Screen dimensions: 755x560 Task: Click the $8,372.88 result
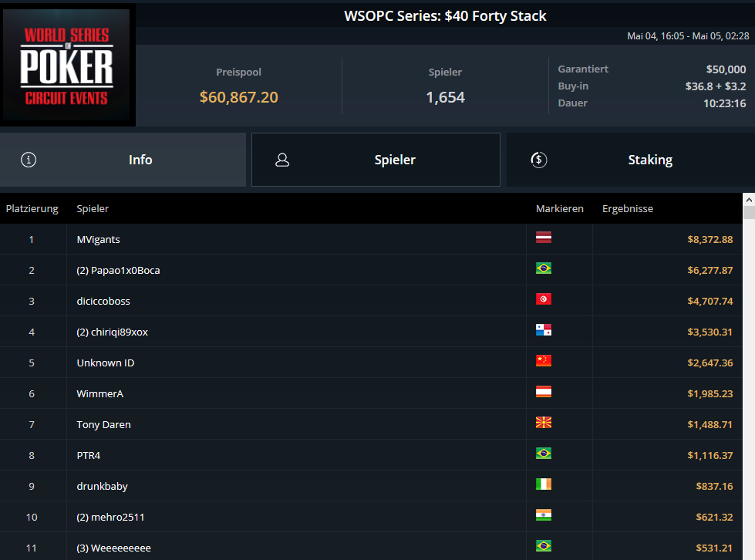coord(709,239)
